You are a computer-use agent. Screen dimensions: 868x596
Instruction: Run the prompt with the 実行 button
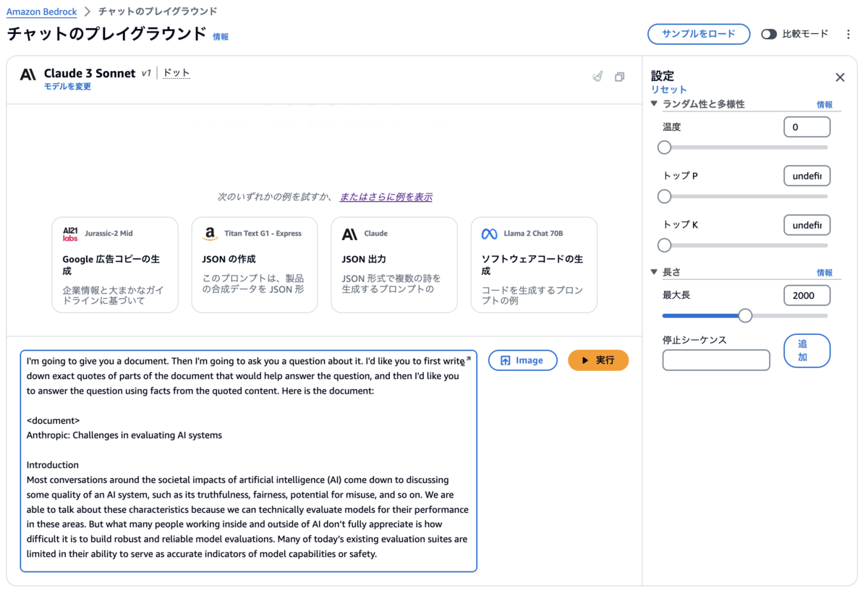pyautogui.click(x=598, y=360)
